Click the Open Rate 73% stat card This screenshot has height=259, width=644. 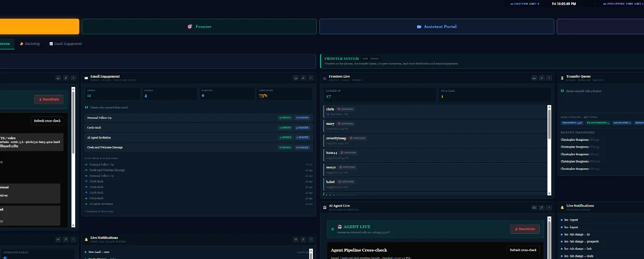[285, 94]
